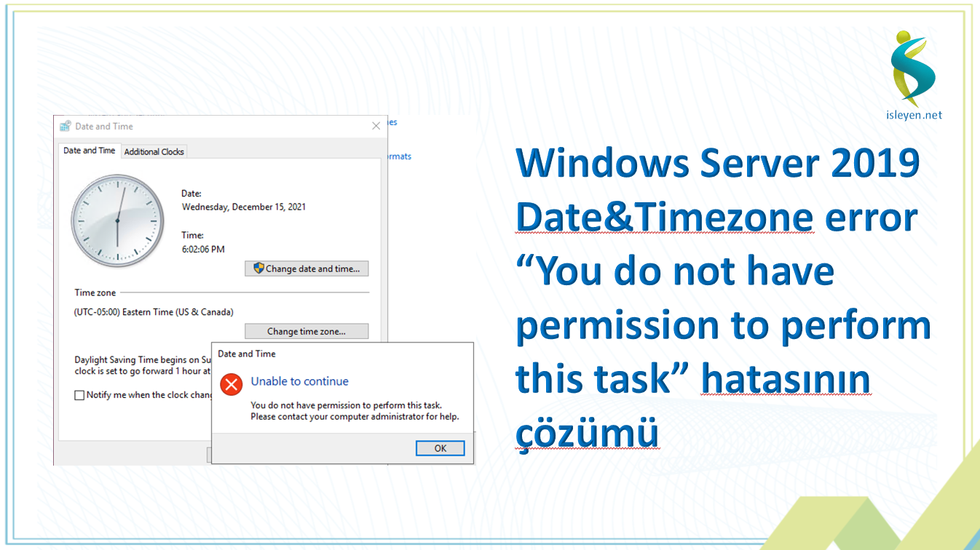Click the red error X icon

pos(231,383)
